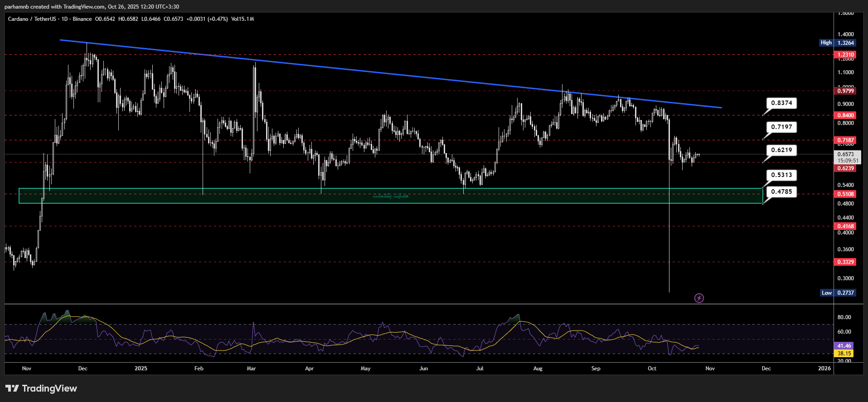The image size is (868, 402).
Task: Click the yellow RSI average 38.15 label
Action: pyautogui.click(x=844, y=354)
